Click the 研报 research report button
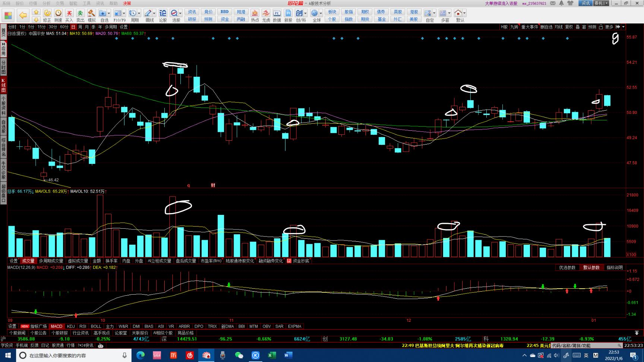The image size is (644, 362). (192, 19)
